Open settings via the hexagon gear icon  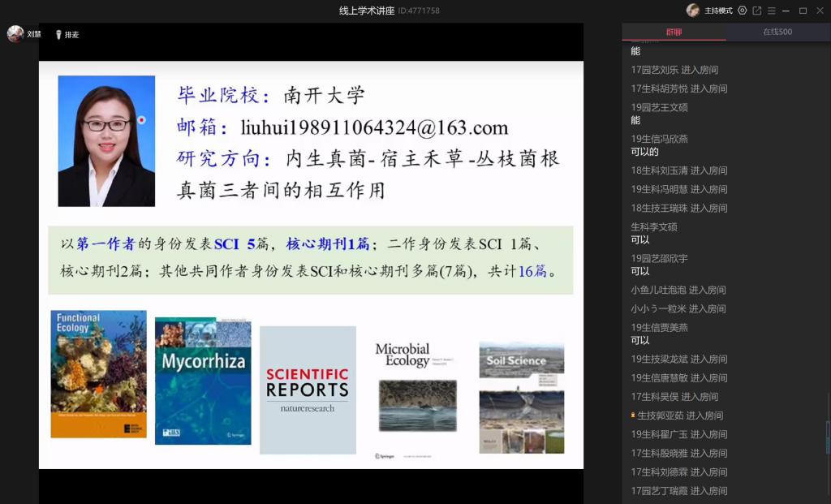tap(742, 11)
